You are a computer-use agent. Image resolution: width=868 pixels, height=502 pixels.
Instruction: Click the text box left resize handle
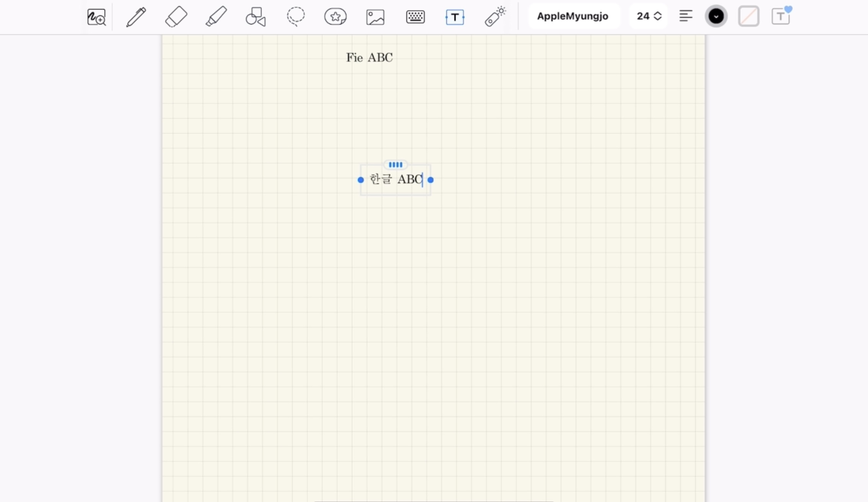pyautogui.click(x=360, y=180)
